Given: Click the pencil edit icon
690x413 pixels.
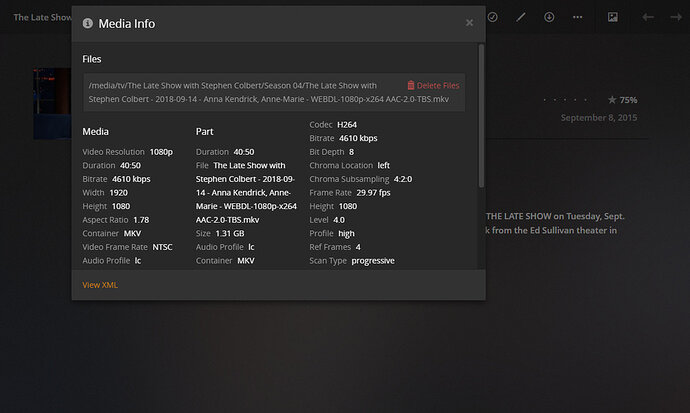Looking at the screenshot, I should [x=521, y=17].
